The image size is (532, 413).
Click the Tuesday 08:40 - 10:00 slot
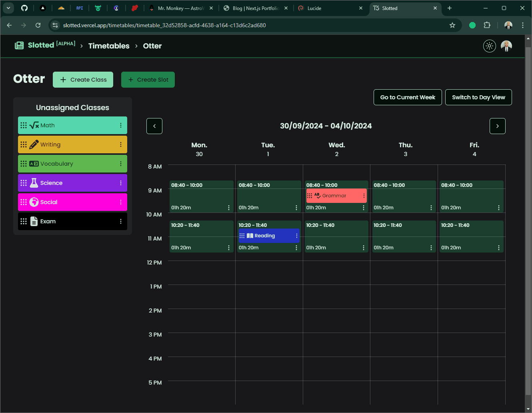(x=269, y=196)
